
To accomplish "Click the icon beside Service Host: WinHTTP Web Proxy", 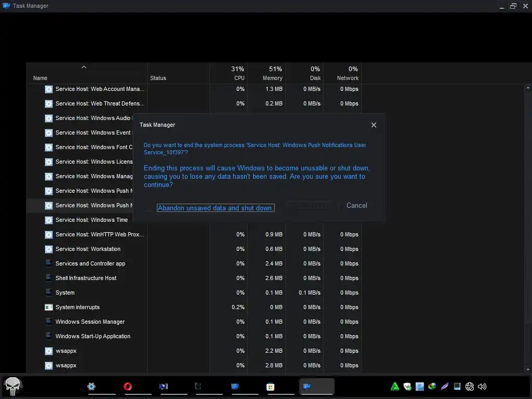I will 49,235.
